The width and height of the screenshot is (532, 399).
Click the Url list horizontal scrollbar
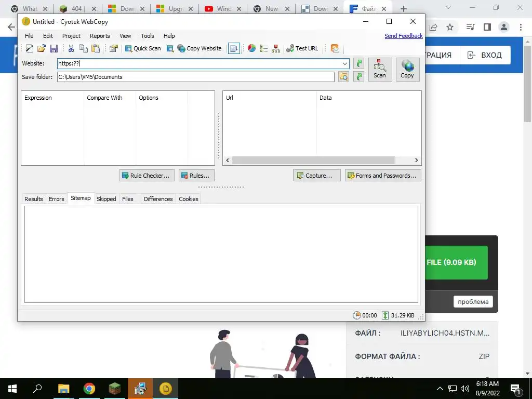(313, 160)
